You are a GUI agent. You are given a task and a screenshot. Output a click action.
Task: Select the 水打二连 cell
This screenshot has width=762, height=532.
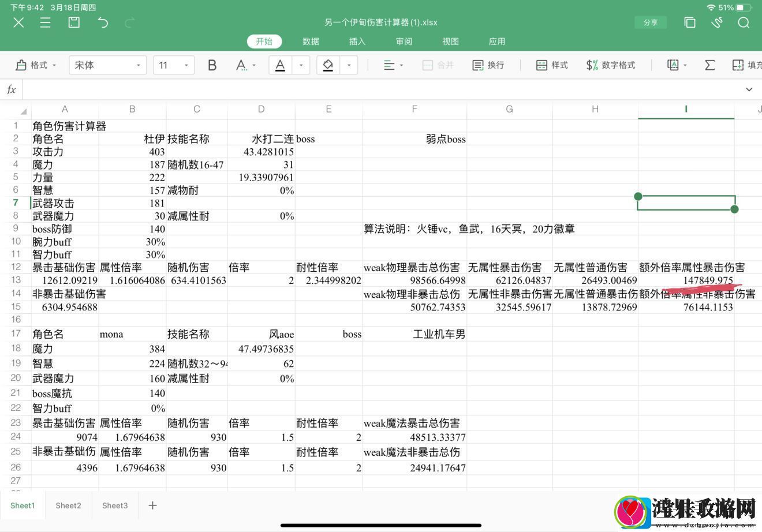click(261, 139)
